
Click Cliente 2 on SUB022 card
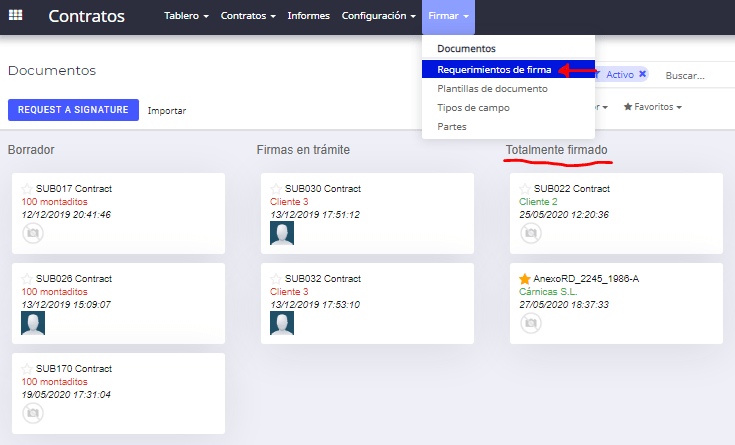coord(538,202)
